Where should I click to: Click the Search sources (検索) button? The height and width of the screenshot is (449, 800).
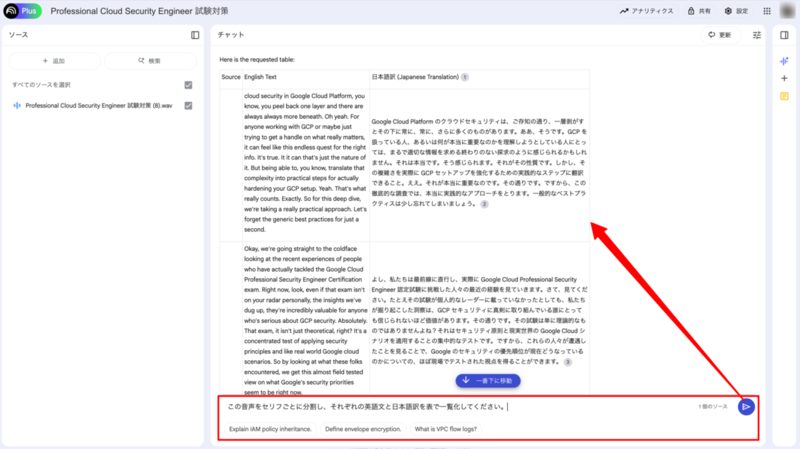[150, 61]
